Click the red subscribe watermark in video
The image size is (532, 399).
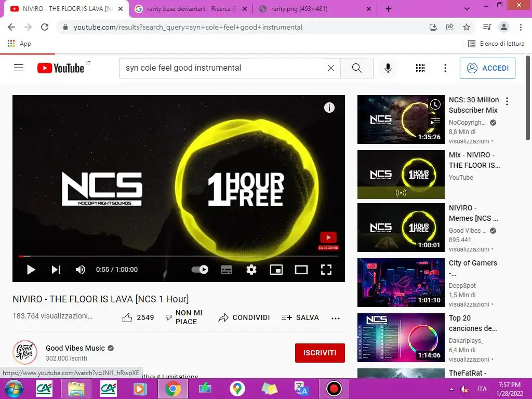[x=328, y=241]
